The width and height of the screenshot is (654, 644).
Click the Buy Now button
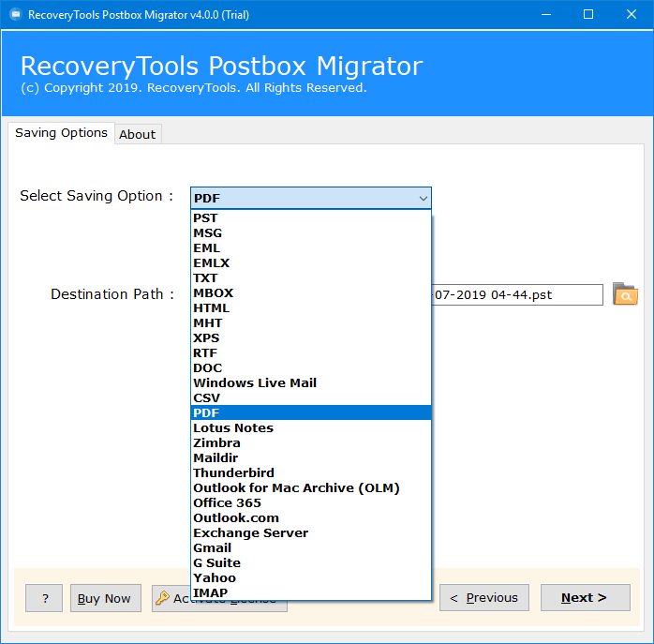click(x=106, y=598)
